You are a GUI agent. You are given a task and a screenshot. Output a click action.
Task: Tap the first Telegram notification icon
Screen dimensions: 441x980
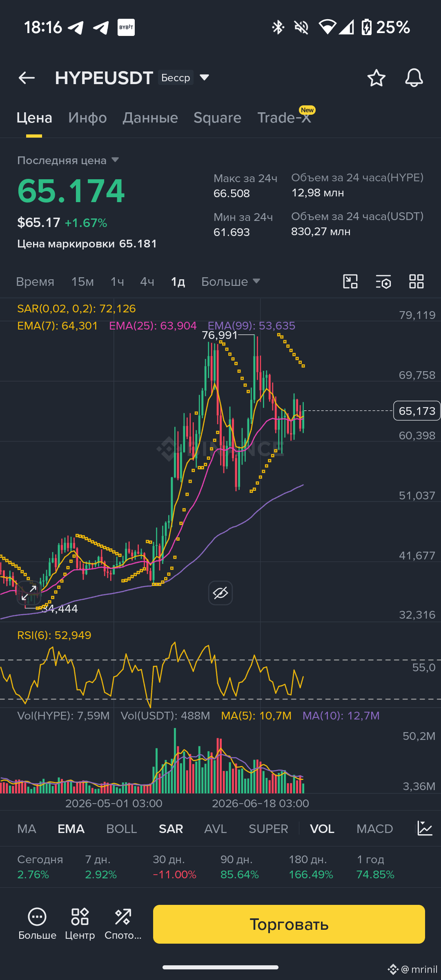[76, 27]
